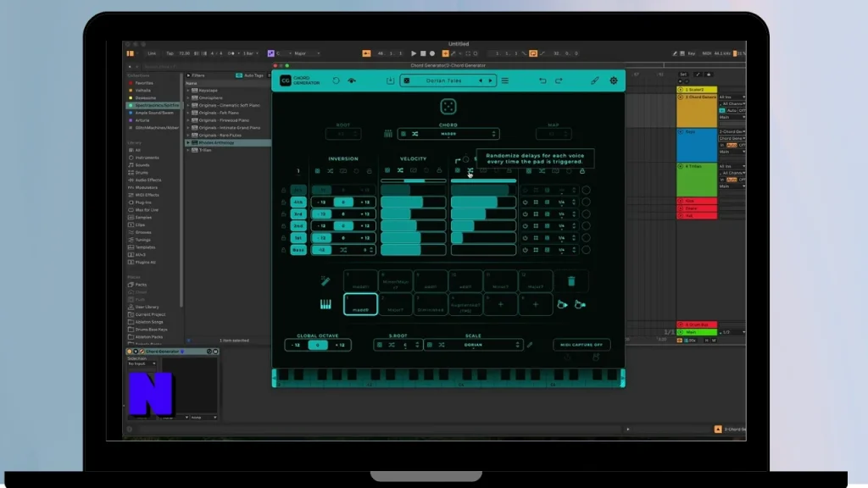Expand the Keyscape browser item
The height and width of the screenshot is (488, 868).
[x=188, y=90]
